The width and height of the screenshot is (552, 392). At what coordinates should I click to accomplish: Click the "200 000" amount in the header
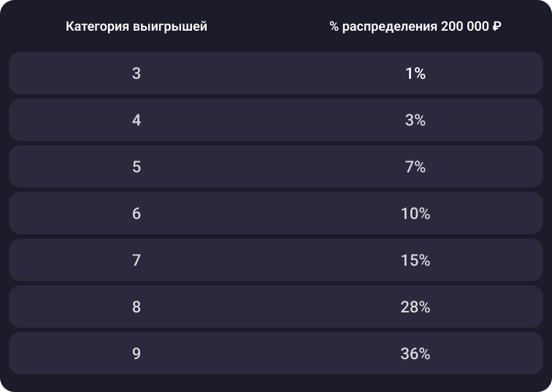tap(465, 27)
